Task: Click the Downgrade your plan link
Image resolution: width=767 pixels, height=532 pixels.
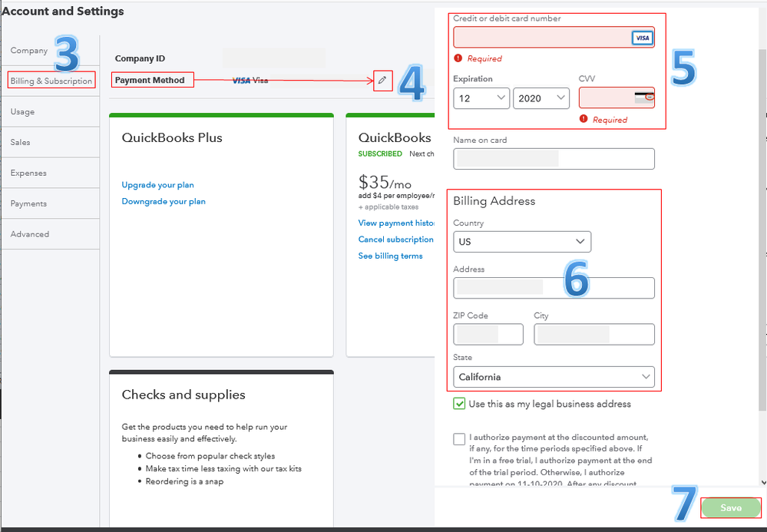Action: tap(164, 201)
